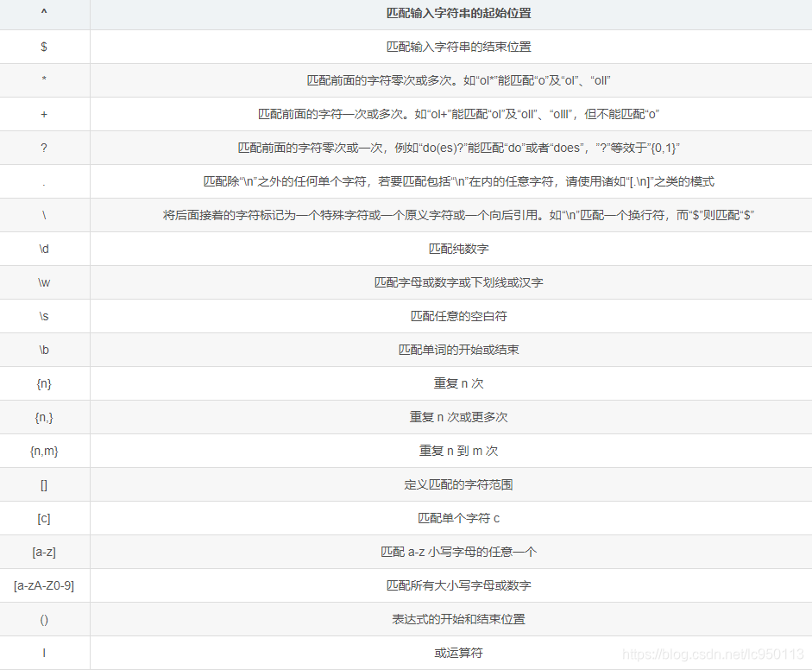The width and height of the screenshot is (812, 670).
Task: Click the \b symbol cell
Action: coord(44,350)
